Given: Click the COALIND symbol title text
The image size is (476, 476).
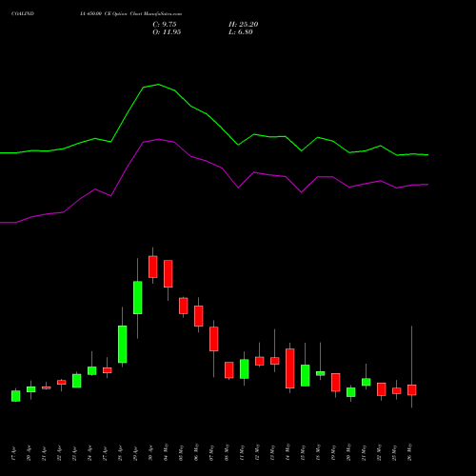Looking at the screenshot, I should (23, 14).
